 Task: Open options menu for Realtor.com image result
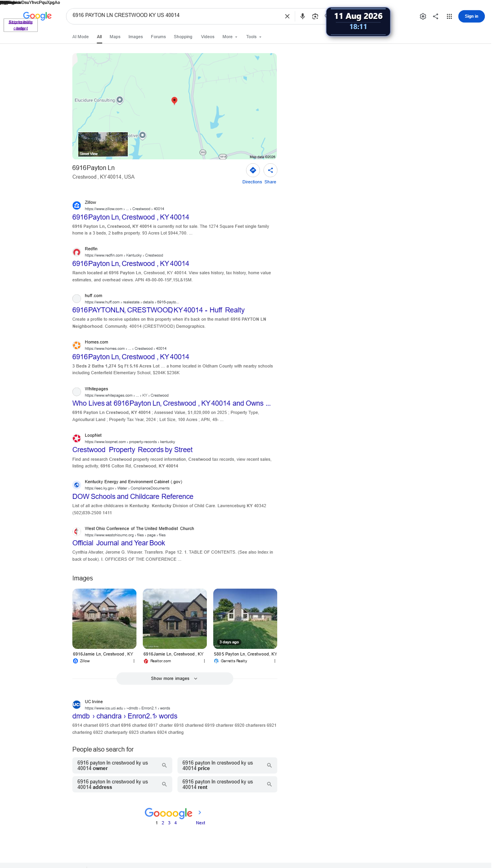click(204, 661)
